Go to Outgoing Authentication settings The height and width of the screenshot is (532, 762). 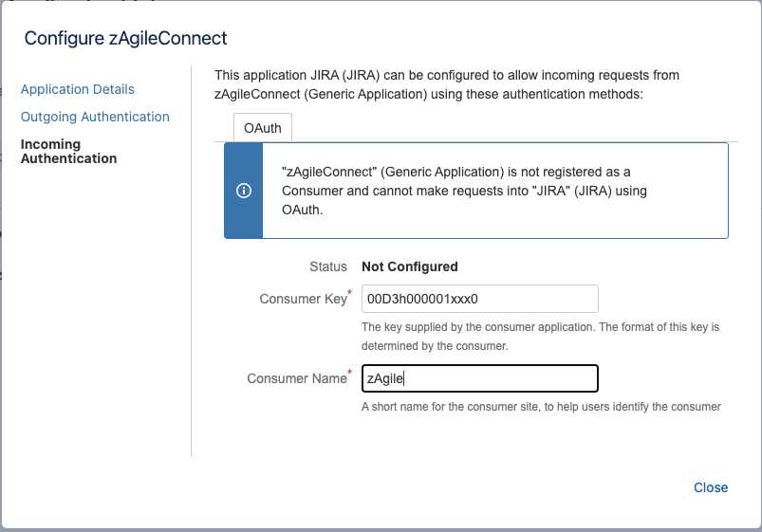point(95,117)
